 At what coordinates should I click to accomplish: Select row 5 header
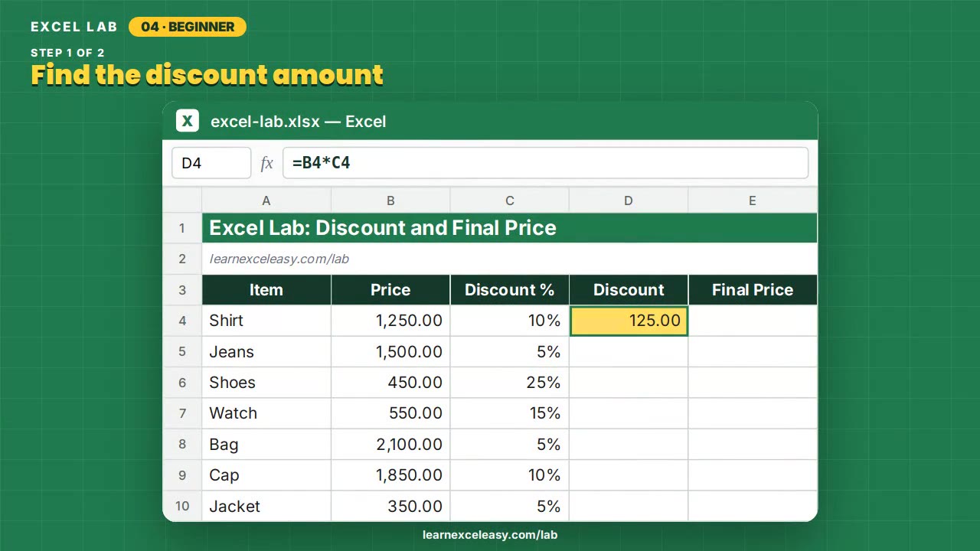click(x=182, y=352)
